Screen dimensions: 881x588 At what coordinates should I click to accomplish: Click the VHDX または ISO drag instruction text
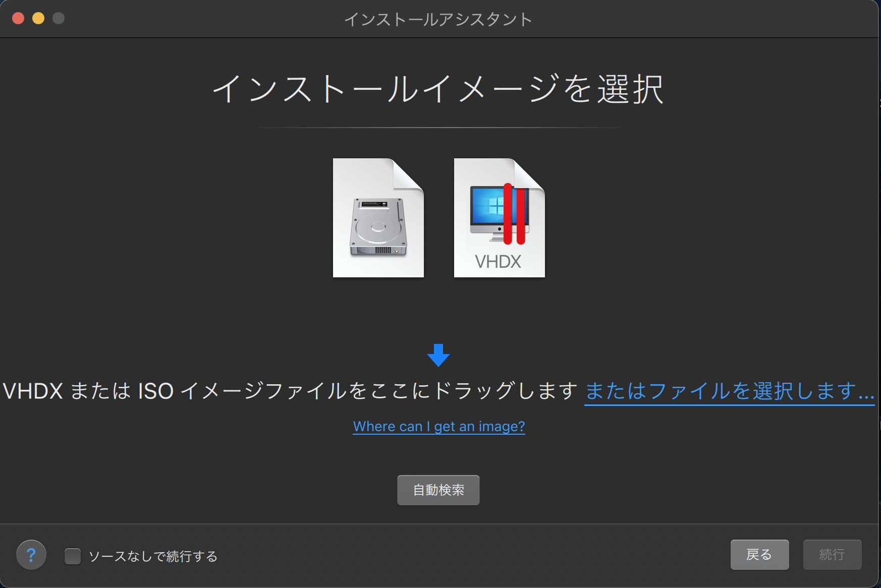pyautogui.click(x=290, y=391)
